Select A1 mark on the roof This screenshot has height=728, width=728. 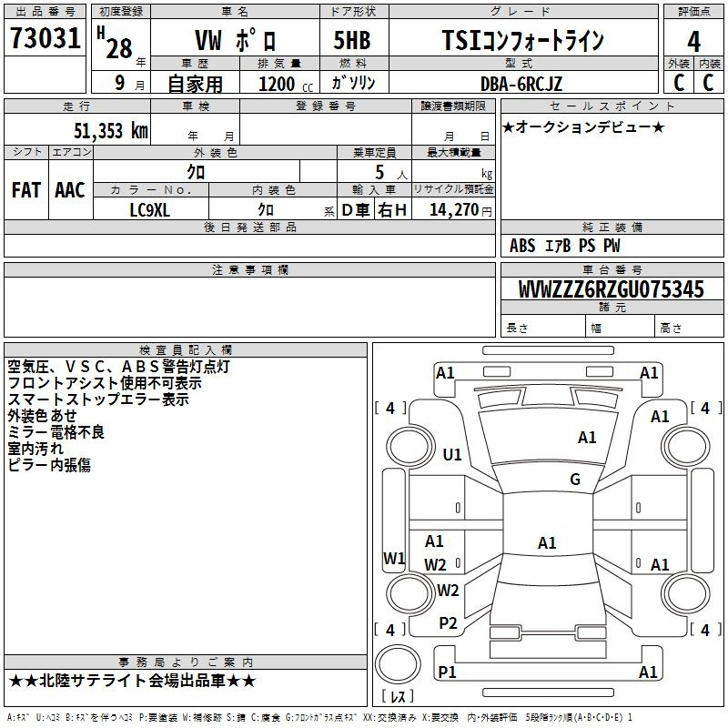click(547, 542)
